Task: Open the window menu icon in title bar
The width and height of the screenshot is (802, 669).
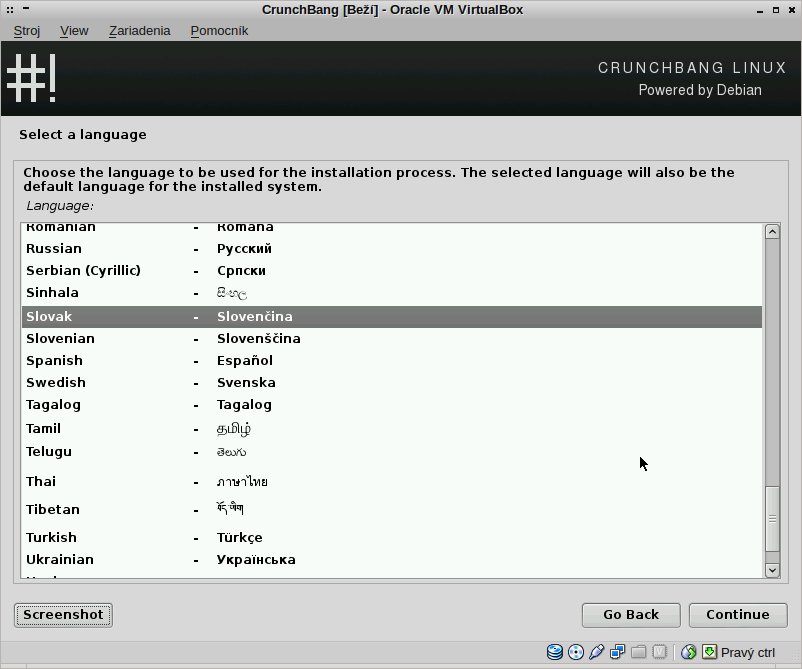Action: tap(10, 10)
